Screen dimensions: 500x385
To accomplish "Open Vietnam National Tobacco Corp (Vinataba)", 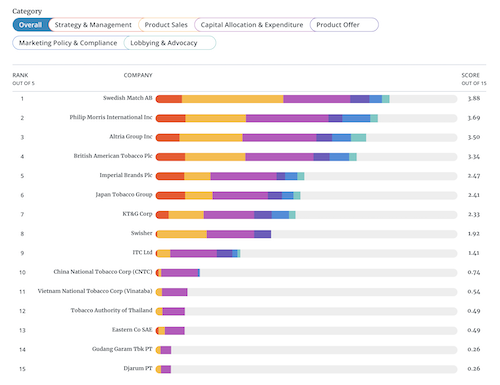I will (95, 291).
